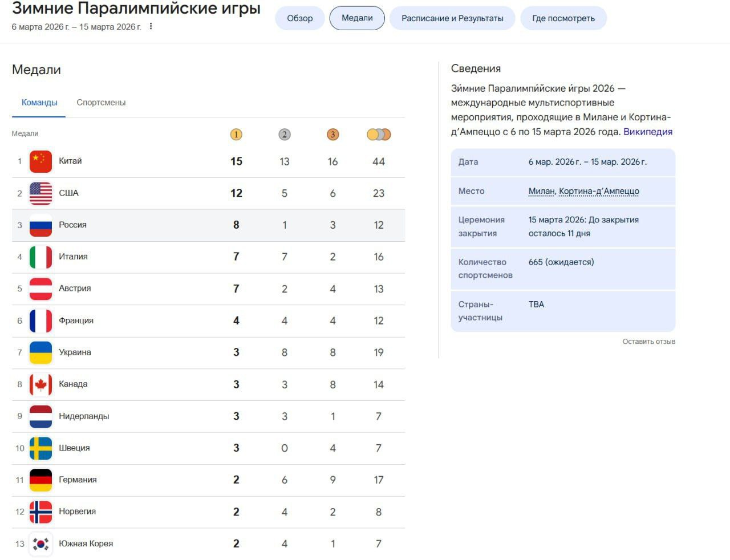Follow the Кортина-д'Ампеццо location link

(599, 191)
